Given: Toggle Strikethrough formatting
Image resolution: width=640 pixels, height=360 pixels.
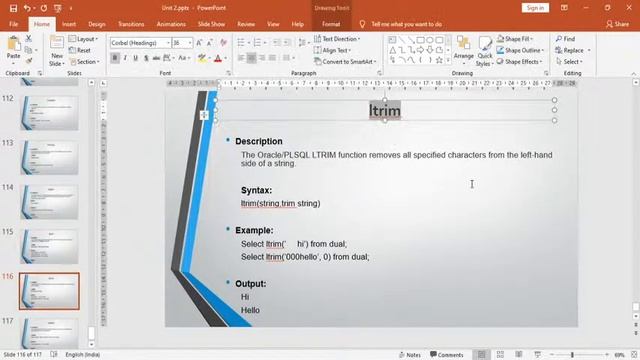Looking at the screenshot, I should 156,58.
